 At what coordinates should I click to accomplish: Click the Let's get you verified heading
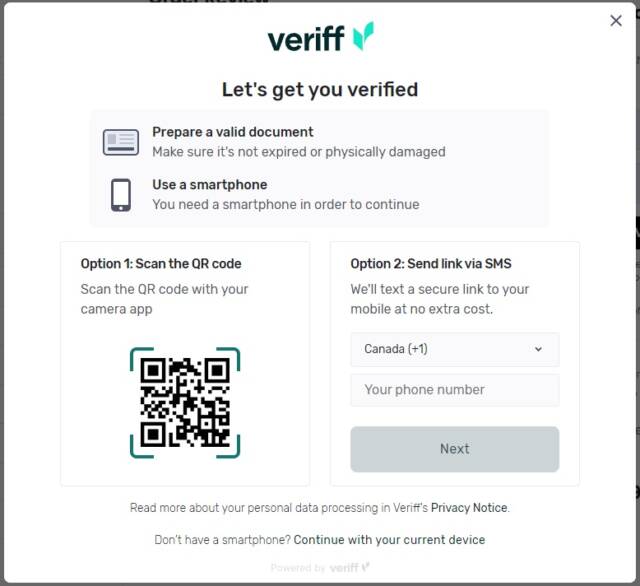320,90
